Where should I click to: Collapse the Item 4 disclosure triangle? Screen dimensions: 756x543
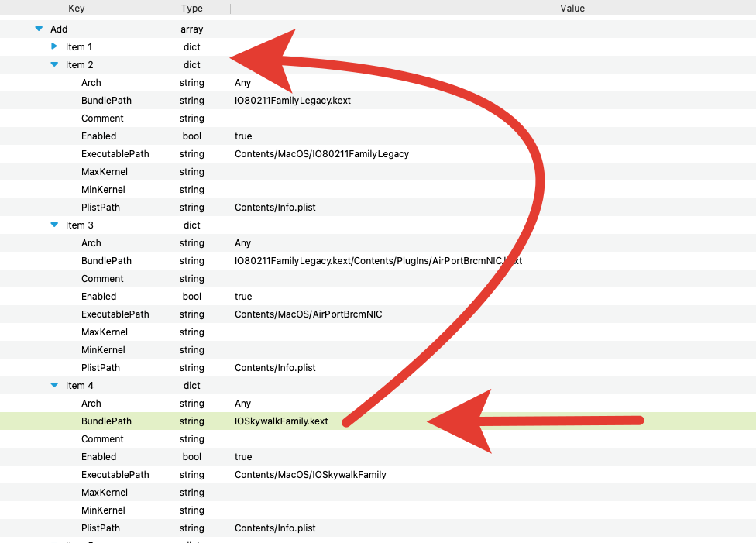click(x=54, y=386)
